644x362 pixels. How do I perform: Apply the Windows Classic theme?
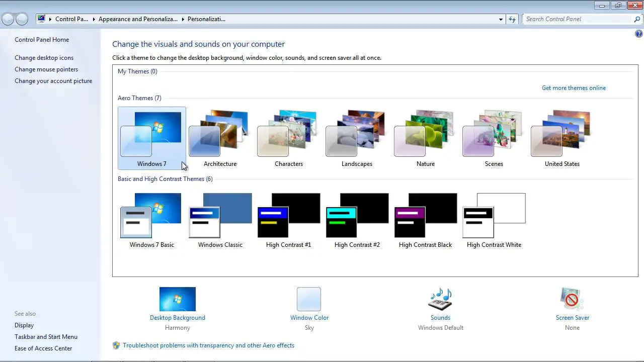point(220,220)
